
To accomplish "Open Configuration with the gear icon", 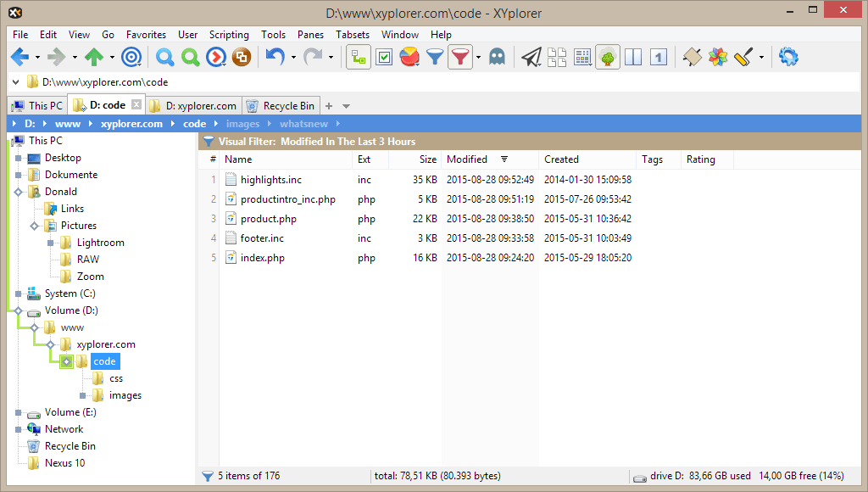I will pyautogui.click(x=787, y=57).
